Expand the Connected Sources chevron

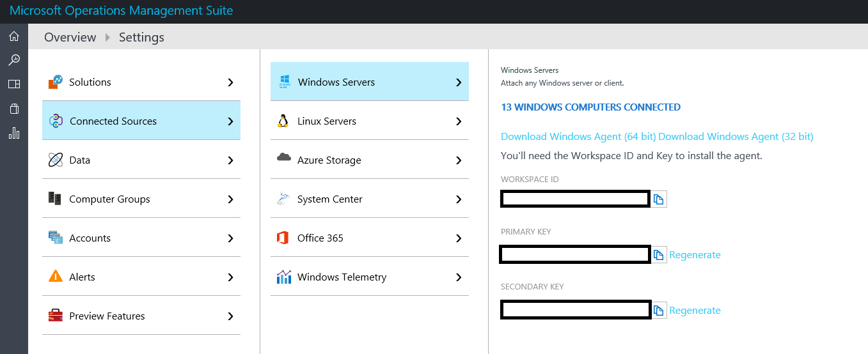click(230, 121)
